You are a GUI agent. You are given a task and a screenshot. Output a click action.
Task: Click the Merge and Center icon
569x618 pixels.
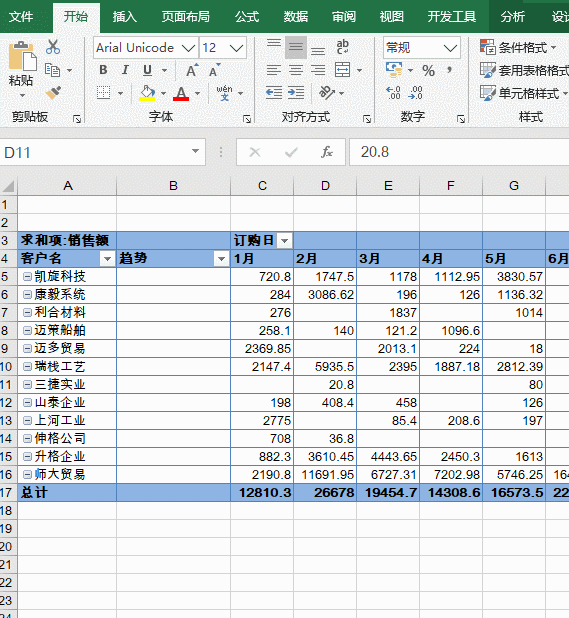tap(342, 70)
